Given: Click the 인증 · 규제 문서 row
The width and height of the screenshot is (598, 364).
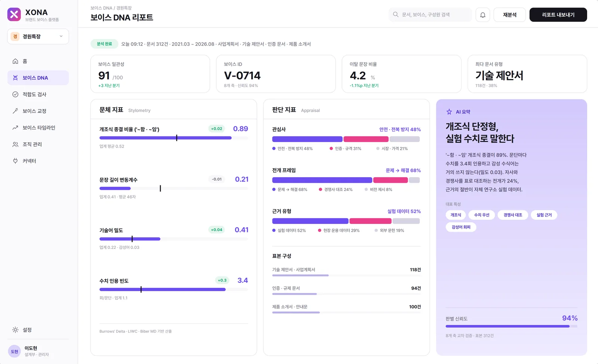Looking at the screenshot, I should 346,290.
